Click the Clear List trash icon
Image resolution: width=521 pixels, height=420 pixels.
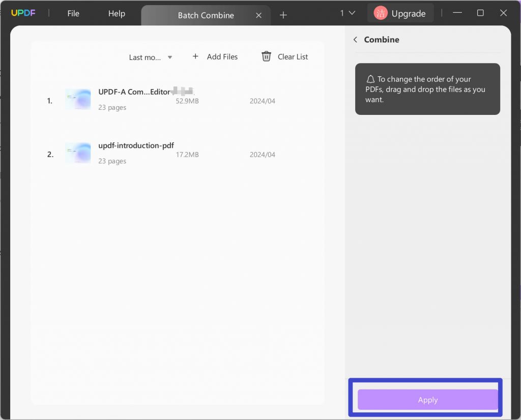pyautogui.click(x=266, y=56)
